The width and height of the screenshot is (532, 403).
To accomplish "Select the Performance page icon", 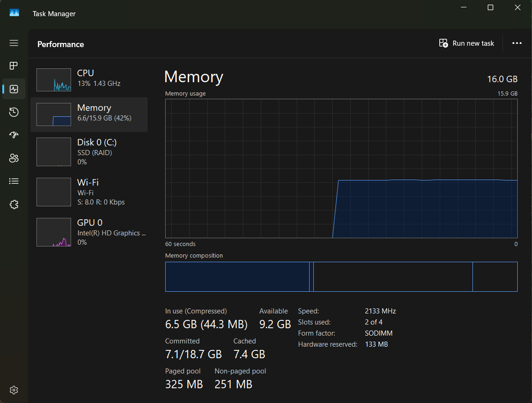I will tap(14, 89).
